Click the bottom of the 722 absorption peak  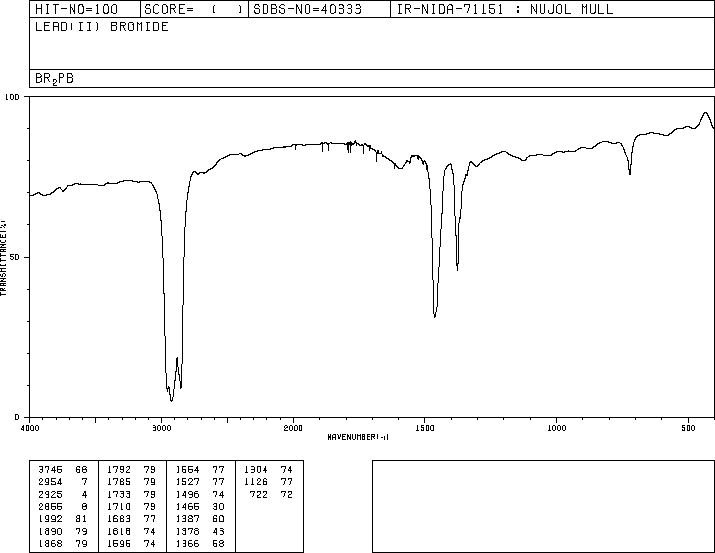click(630, 174)
